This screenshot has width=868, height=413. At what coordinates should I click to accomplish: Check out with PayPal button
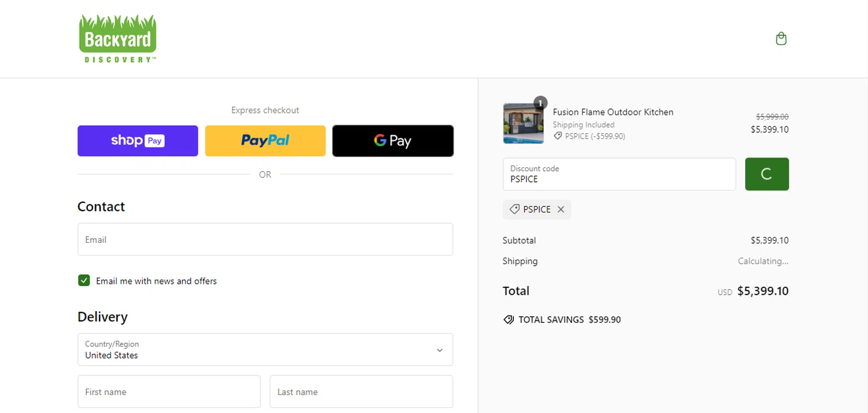point(265,141)
